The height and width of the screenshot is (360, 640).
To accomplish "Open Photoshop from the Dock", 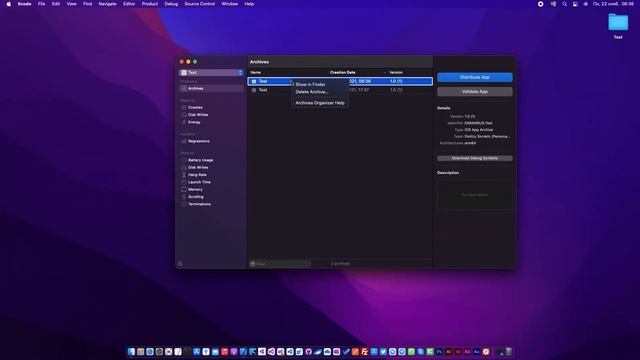I will (x=439, y=351).
